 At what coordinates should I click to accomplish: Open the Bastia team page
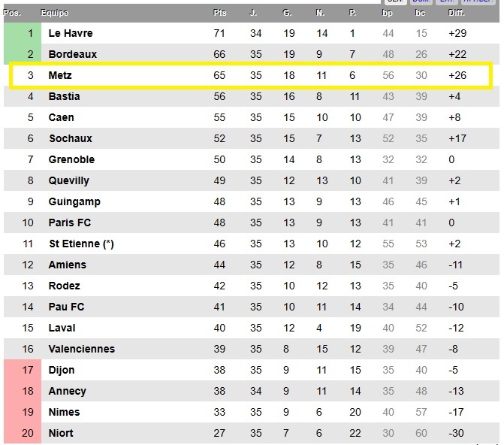click(x=64, y=96)
